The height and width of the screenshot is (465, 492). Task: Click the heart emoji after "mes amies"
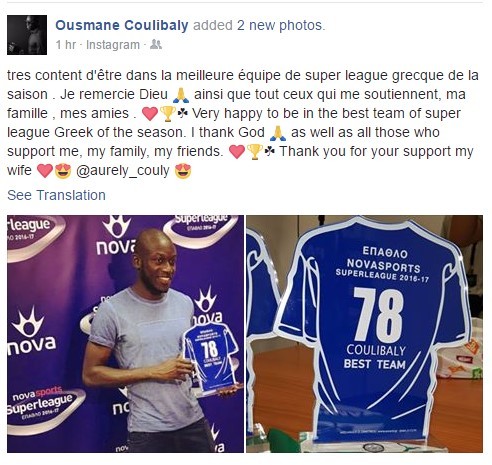coord(150,114)
